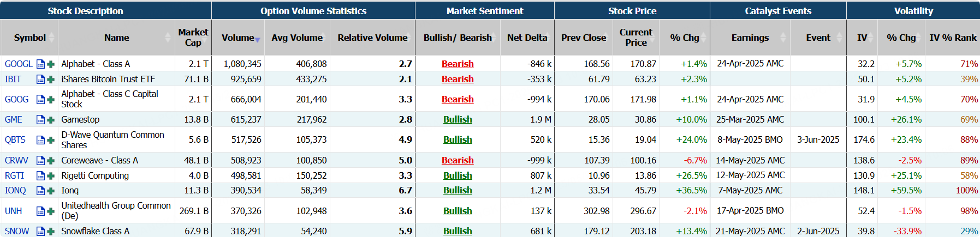
Task: Click the green plus icon beside GOOG
Action: click(x=51, y=100)
